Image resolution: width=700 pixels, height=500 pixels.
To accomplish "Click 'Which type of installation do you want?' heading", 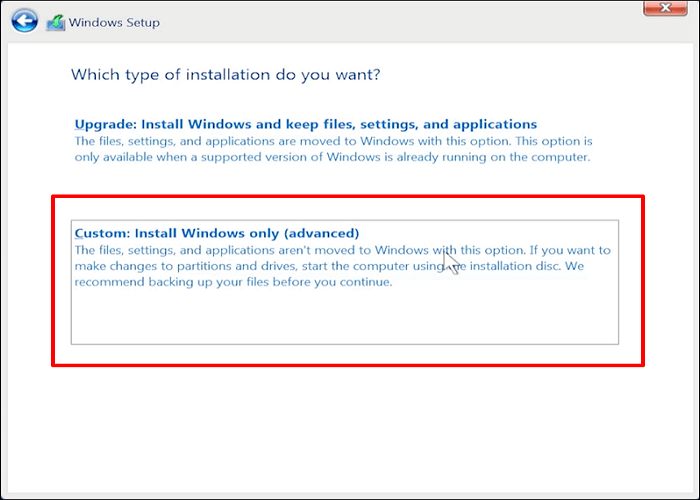I will tap(227, 75).
